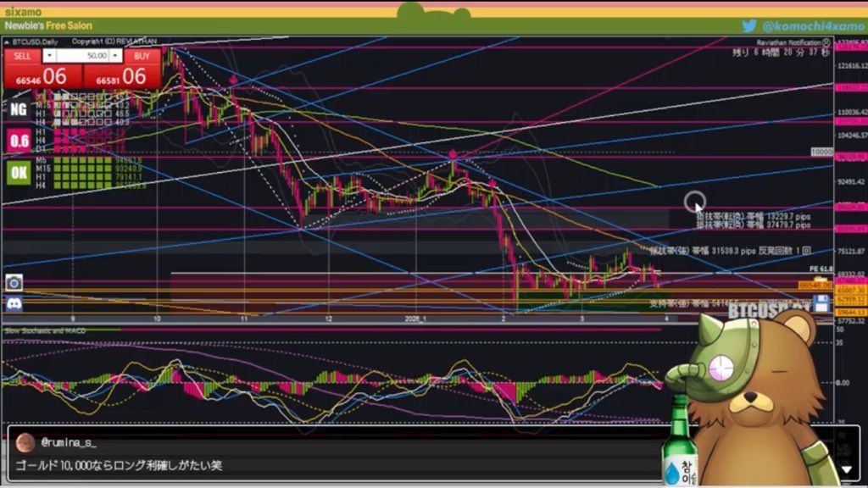
Task: Click the @rumina_s_ avatar image
Action: point(25,442)
